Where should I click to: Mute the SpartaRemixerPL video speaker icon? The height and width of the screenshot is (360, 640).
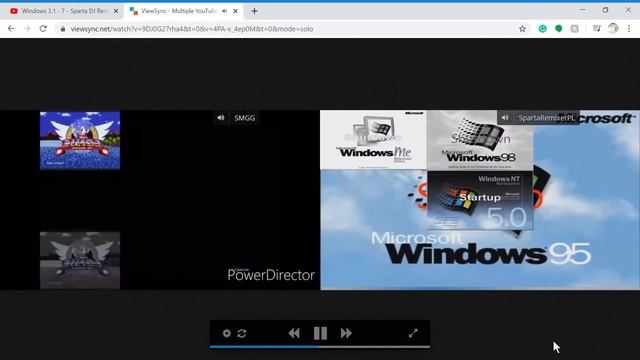tap(505, 118)
